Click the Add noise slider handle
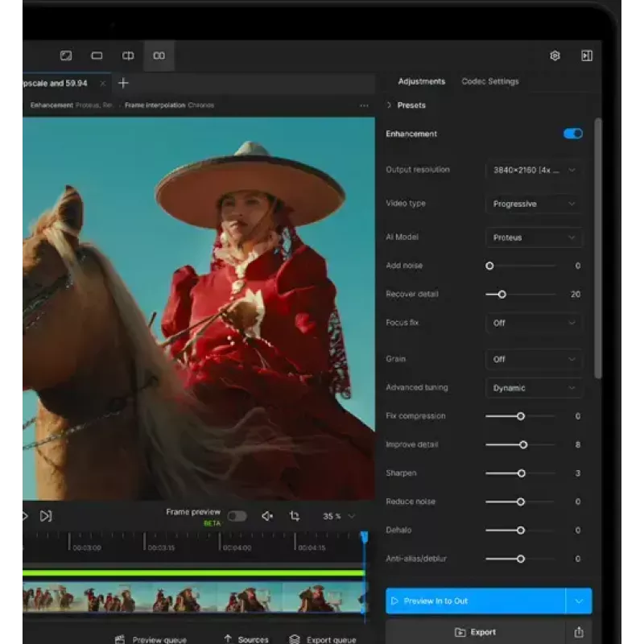This screenshot has width=644, height=644. point(489,266)
